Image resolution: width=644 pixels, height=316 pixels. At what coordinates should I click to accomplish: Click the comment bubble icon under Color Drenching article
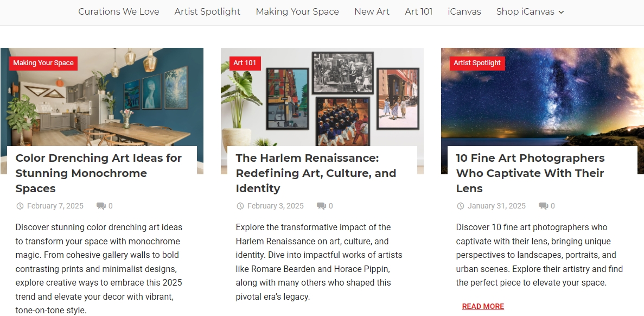(101, 206)
